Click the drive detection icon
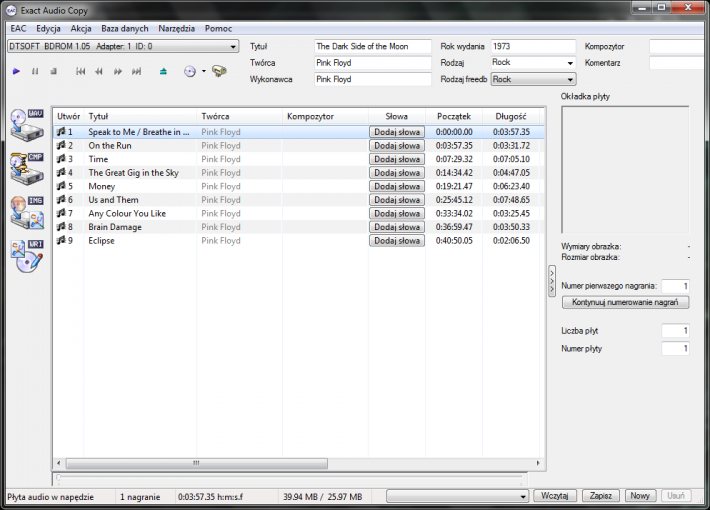This screenshot has height=510, width=710. click(x=219, y=71)
